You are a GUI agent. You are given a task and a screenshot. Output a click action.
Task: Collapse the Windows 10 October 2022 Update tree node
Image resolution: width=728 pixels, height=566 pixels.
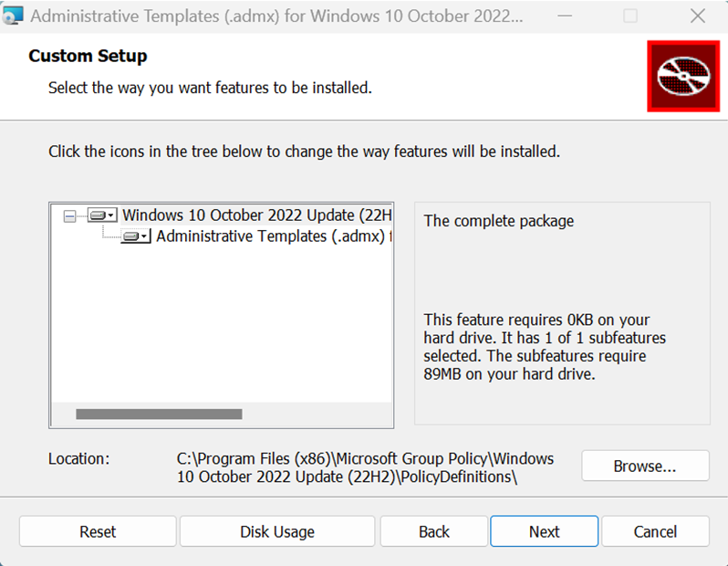tap(70, 216)
